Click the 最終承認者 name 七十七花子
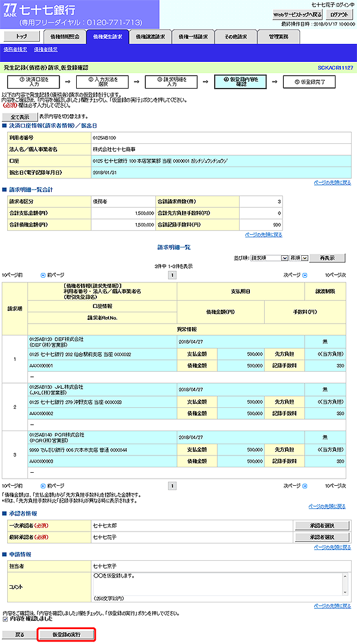This screenshot has width=357, height=644. click(105, 537)
